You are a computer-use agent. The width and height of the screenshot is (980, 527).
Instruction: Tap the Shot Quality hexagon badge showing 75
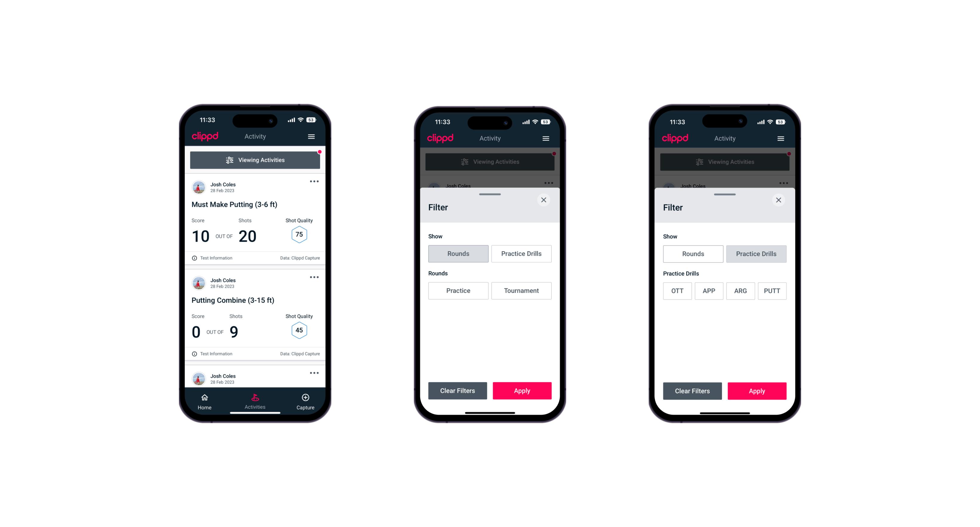click(x=299, y=234)
